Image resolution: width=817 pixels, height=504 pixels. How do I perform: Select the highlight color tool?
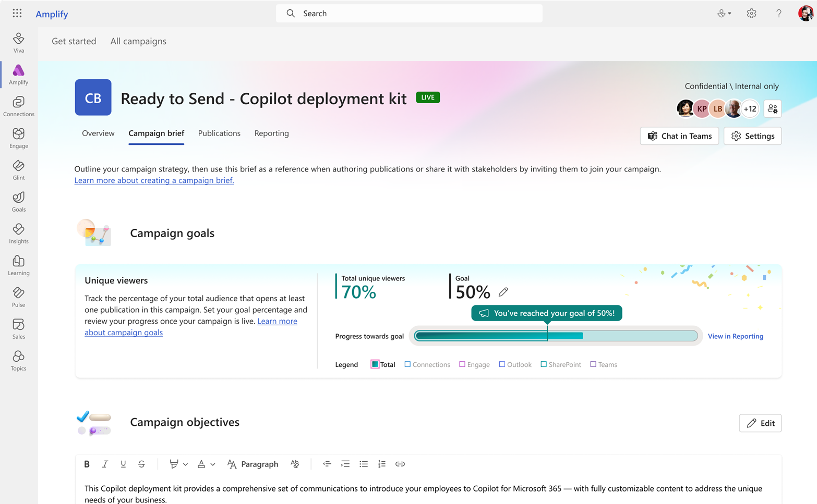click(174, 464)
